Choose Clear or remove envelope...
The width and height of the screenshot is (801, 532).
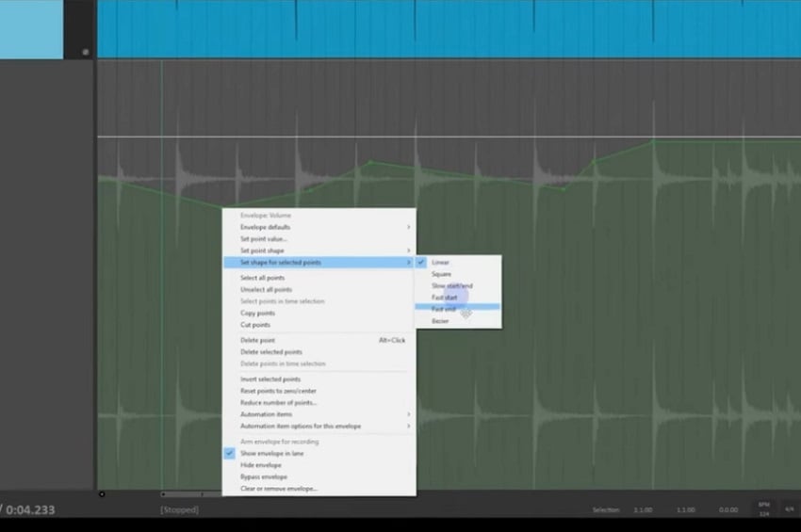[319, 489]
